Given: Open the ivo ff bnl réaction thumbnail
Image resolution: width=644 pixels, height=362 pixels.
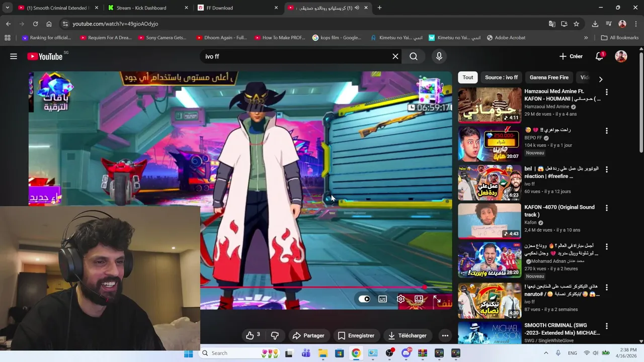Looking at the screenshot, I should 490,183.
